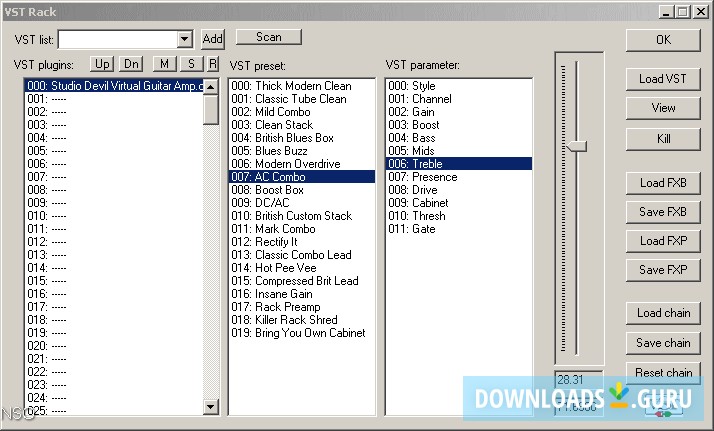Image resolution: width=714 pixels, height=431 pixels.
Task: Select parameter 007: Presence
Action: point(459,177)
